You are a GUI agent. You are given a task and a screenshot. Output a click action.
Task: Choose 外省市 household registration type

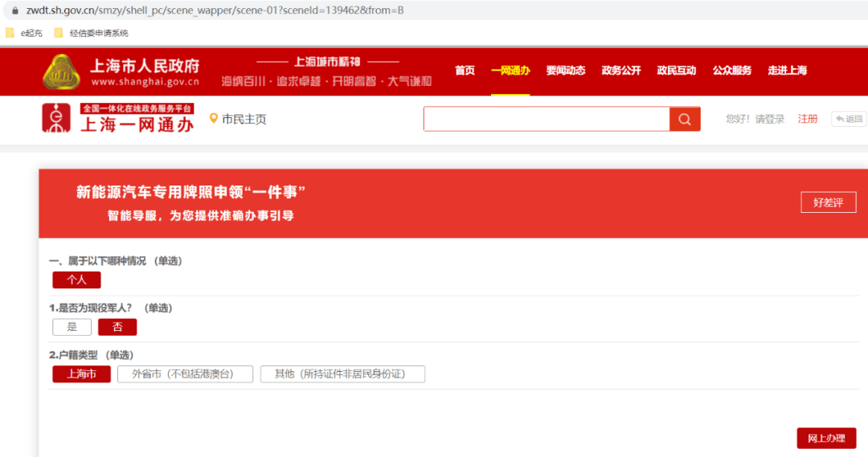coord(185,374)
